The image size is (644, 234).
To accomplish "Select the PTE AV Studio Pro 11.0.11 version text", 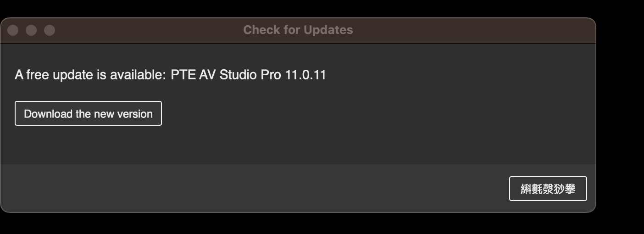I will (x=248, y=75).
